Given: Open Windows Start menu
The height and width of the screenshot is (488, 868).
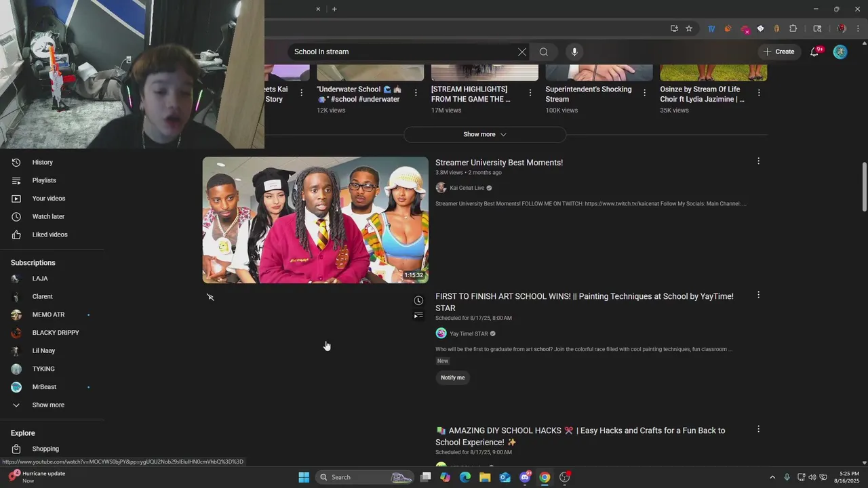Looking at the screenshot, I should (304, 477).
